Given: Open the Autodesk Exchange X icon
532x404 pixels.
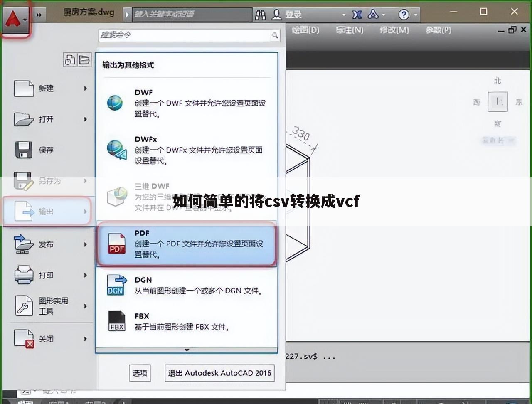Looking at the screenshot, I should pyautogui.click(x=357, y=15).
